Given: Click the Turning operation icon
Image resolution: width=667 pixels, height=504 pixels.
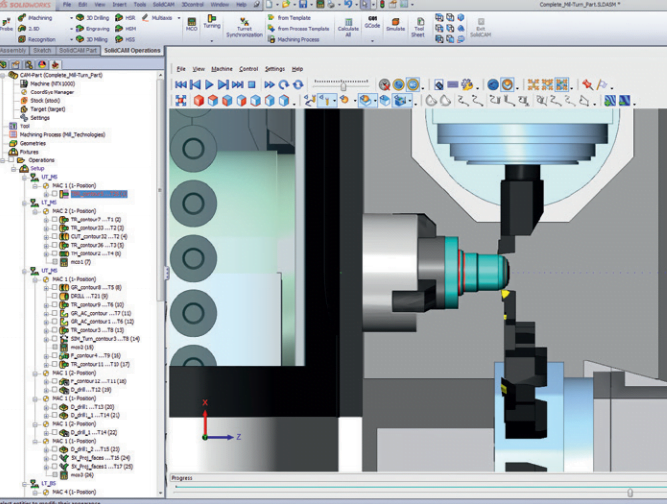Looking at the screenshot, I should (211, 18).
